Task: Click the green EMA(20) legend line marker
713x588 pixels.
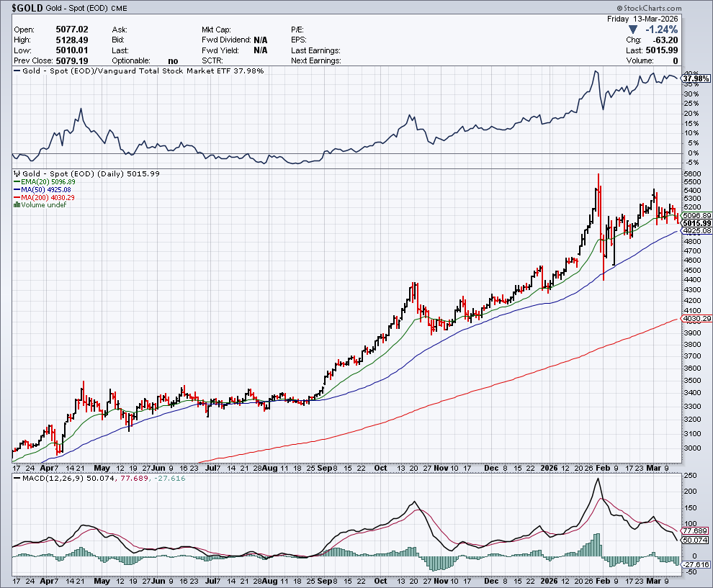Action: (x=16, y=182)
